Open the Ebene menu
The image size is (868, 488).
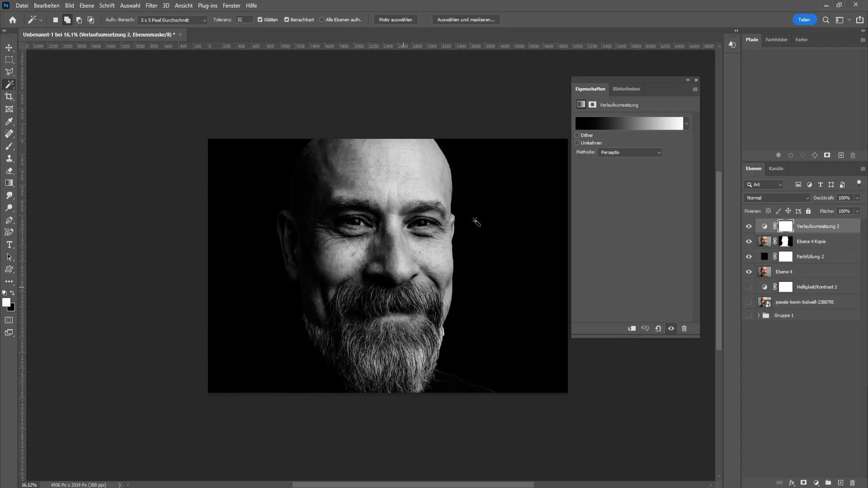[87, 5]
